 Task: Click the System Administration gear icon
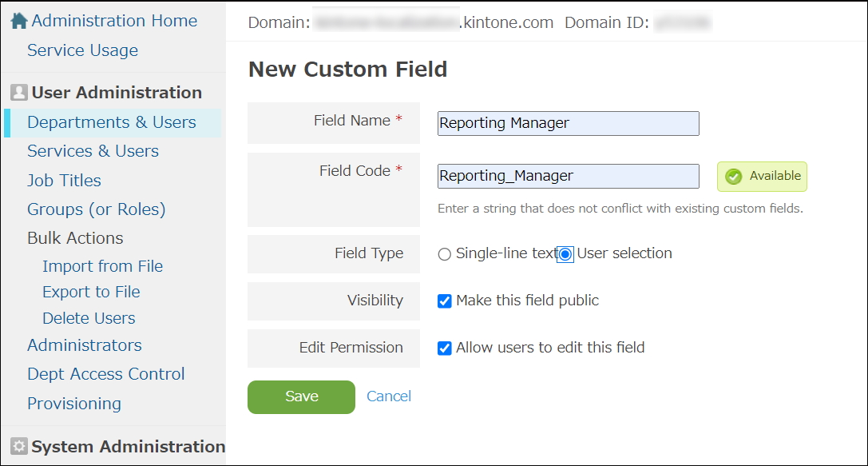point(19,446)
